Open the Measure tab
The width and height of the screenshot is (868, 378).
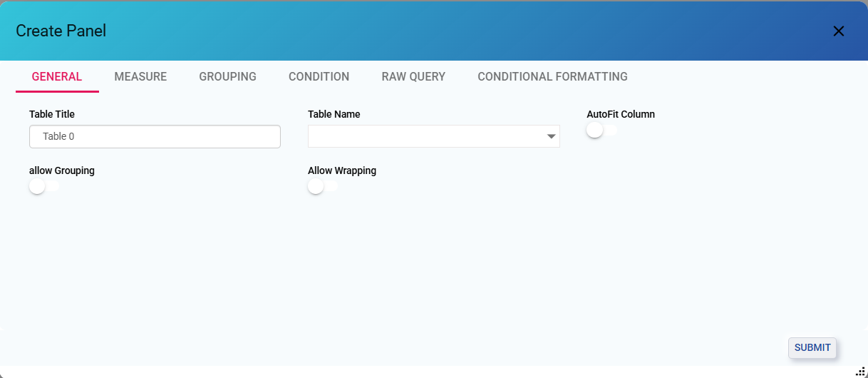click(140, 76)
